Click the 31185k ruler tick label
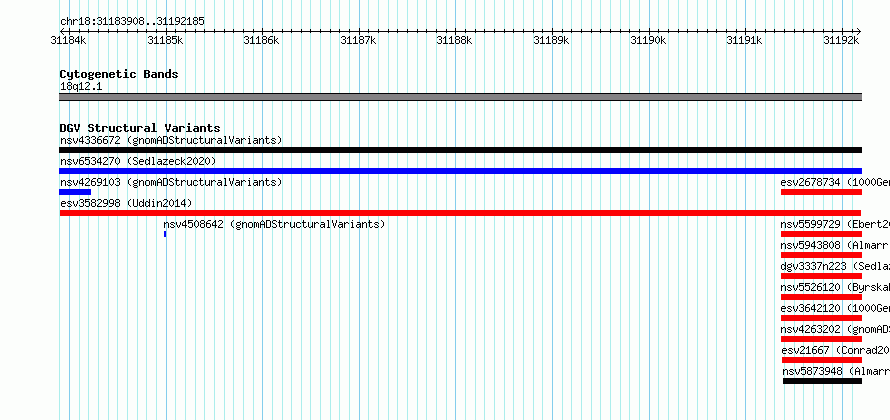 [x=165, y=40]
